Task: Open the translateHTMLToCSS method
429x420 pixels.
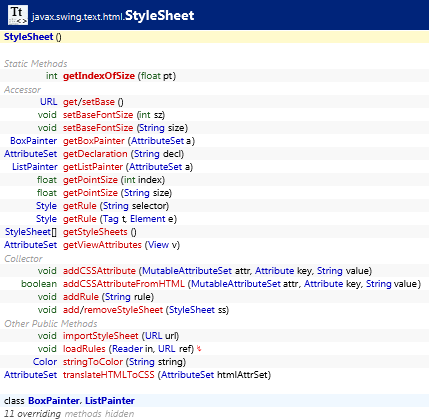Action: pyautogui.click(x=109, y=375)
